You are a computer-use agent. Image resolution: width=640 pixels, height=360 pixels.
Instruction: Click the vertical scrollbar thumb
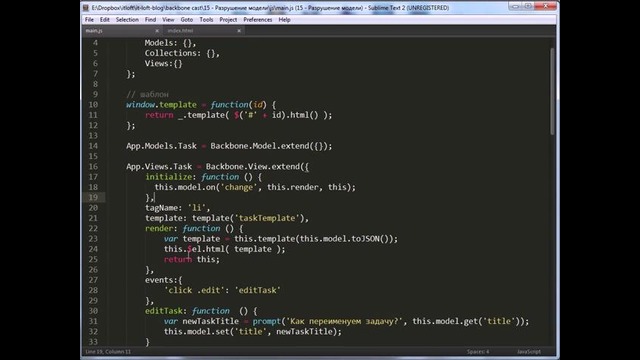552,91
